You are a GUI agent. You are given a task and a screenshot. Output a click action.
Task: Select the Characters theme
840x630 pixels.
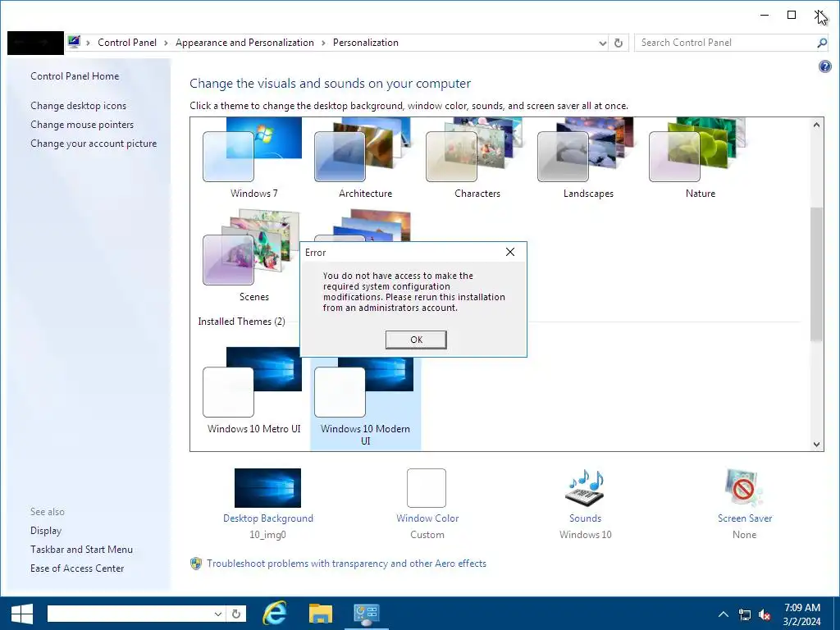point(477,158)
